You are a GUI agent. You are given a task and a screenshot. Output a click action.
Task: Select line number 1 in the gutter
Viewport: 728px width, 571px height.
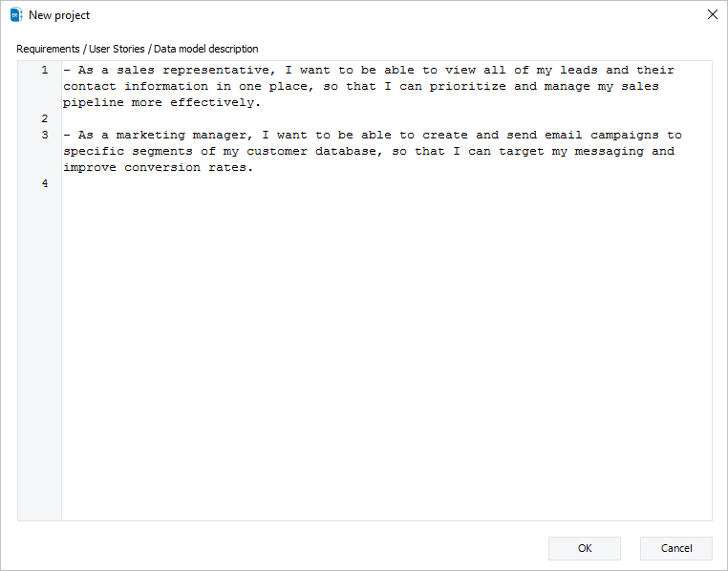[x=45, y=70]
